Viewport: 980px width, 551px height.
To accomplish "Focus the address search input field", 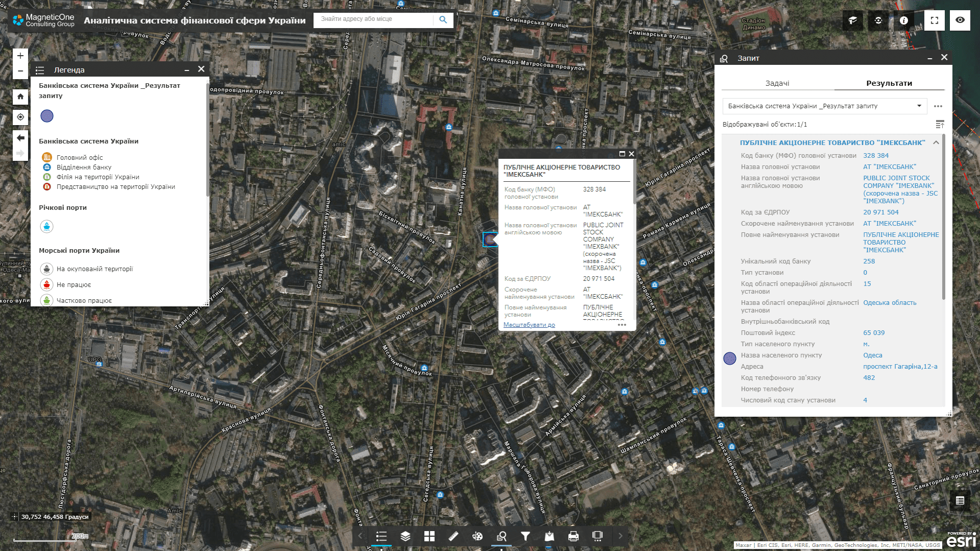I will pyautogui.click(x=375, y=19).
